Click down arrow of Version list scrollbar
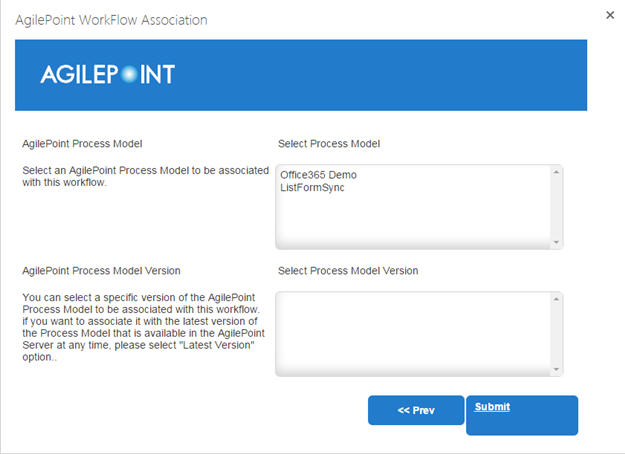The height and width of the screenshot is (454, 625). pos(556,369)
